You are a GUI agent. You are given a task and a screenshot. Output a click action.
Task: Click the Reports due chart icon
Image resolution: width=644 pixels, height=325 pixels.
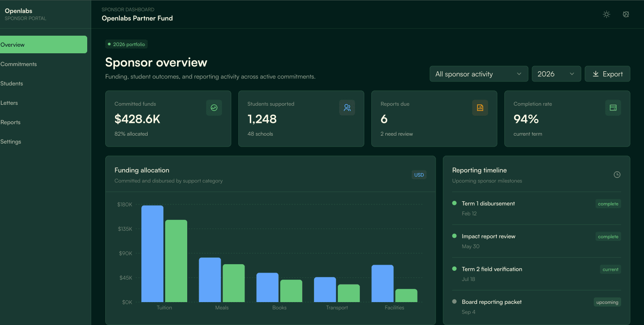coord(480,107)
